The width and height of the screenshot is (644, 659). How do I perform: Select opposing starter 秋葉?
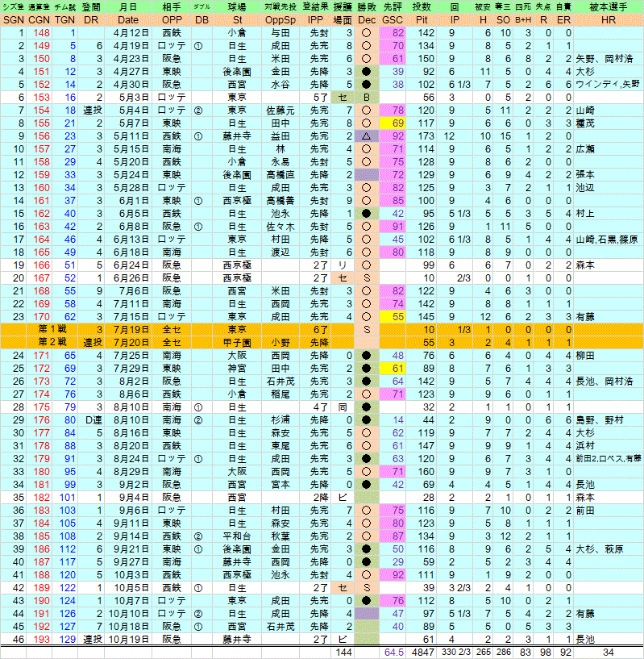280,536
